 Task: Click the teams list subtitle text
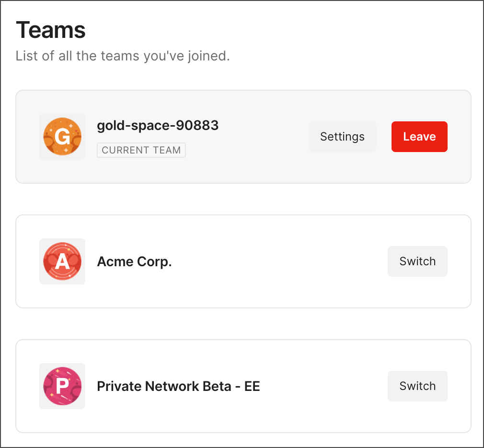[123, 56]
